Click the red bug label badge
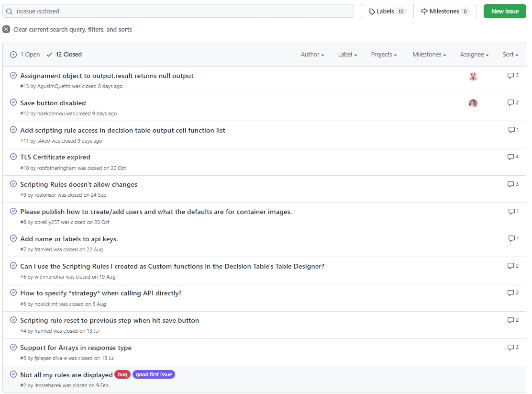532x394 pixels. click(122, 374)
